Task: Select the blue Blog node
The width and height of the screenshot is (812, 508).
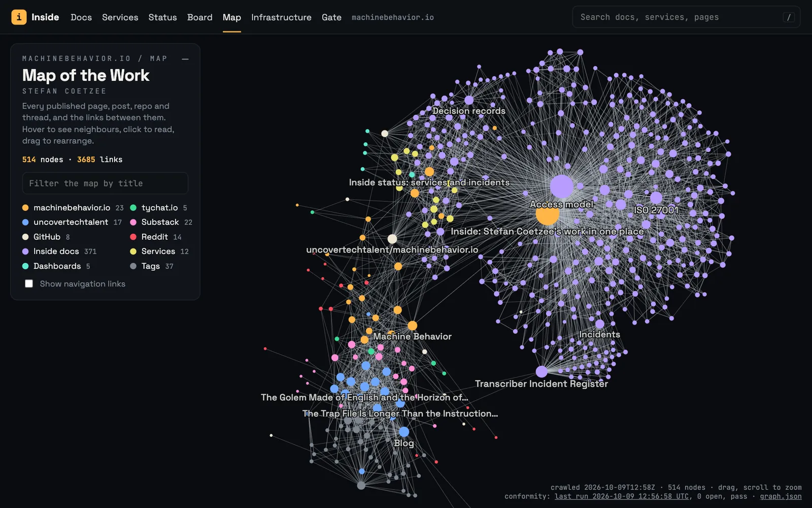Action: pyautogui.click(x=404, y=432)
